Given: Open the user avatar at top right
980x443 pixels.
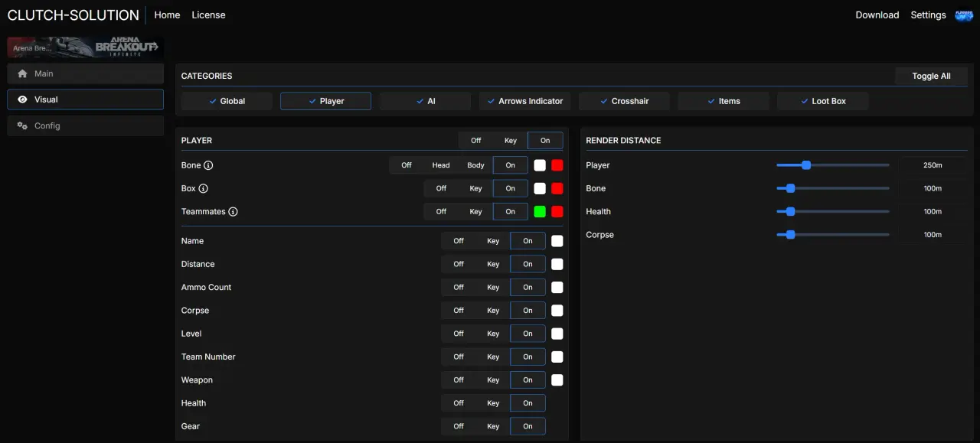Looking at the screenshot, I should tap(964, 15).
